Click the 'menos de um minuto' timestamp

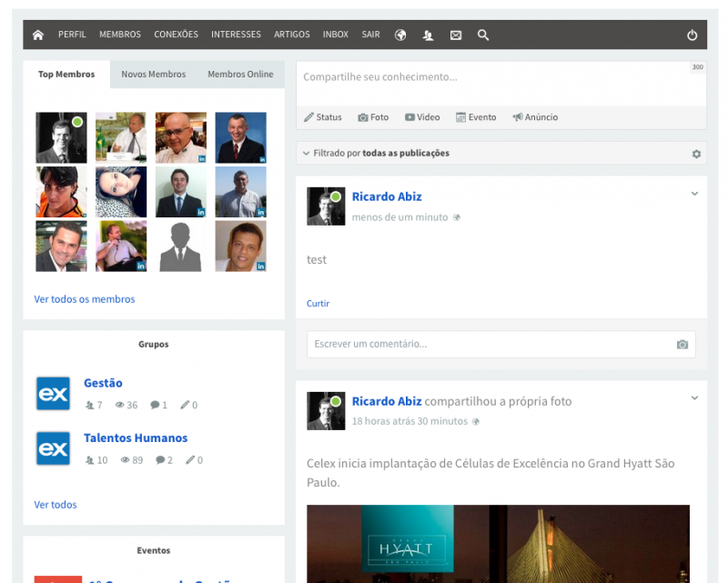click(399, 217)
